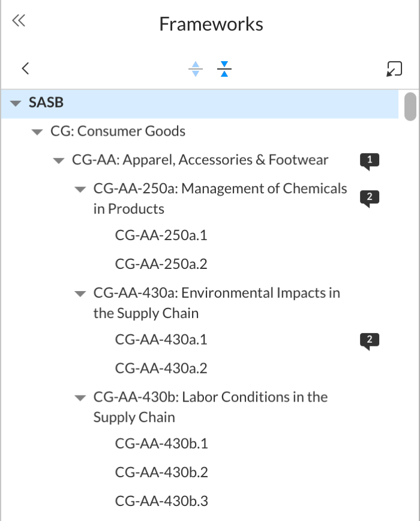Open comments badge on CG-AA-250a row

[x=370, y=197]
